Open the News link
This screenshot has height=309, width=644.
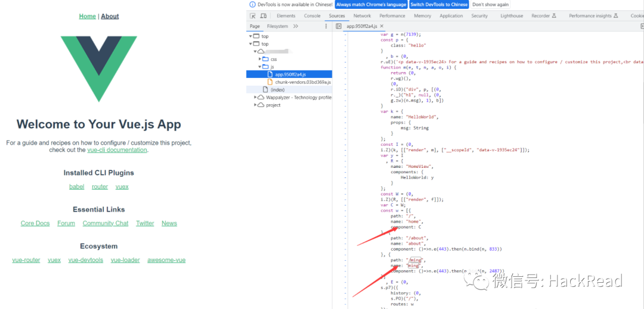(169, 223)
